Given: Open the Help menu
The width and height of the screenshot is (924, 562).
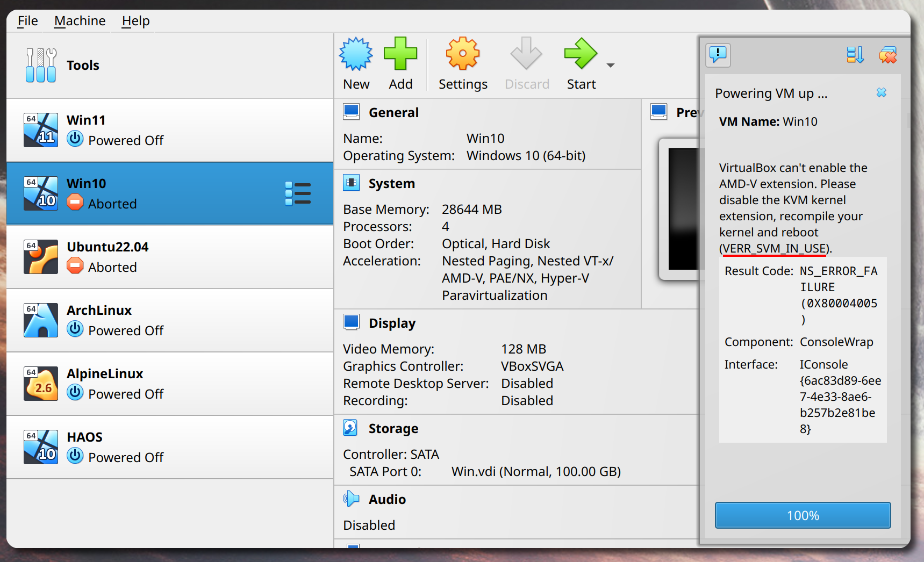Looking at the screenshot, I should [x=135, y=21].
